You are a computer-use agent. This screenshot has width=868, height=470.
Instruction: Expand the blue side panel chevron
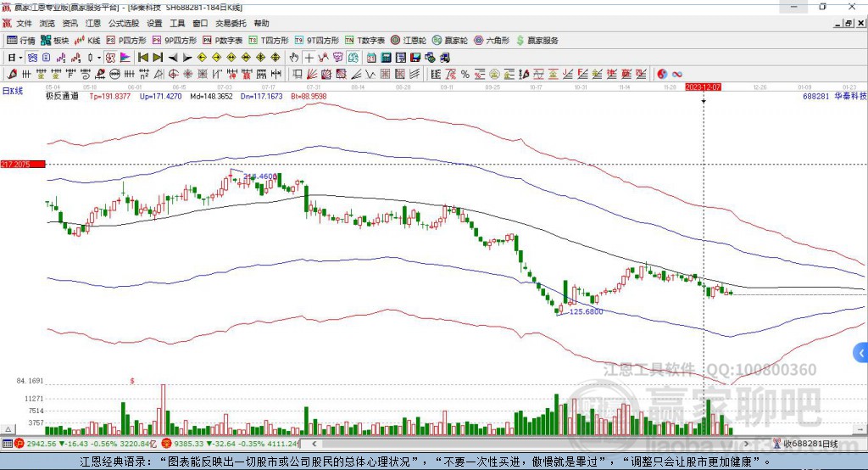(x=861, y=353)
